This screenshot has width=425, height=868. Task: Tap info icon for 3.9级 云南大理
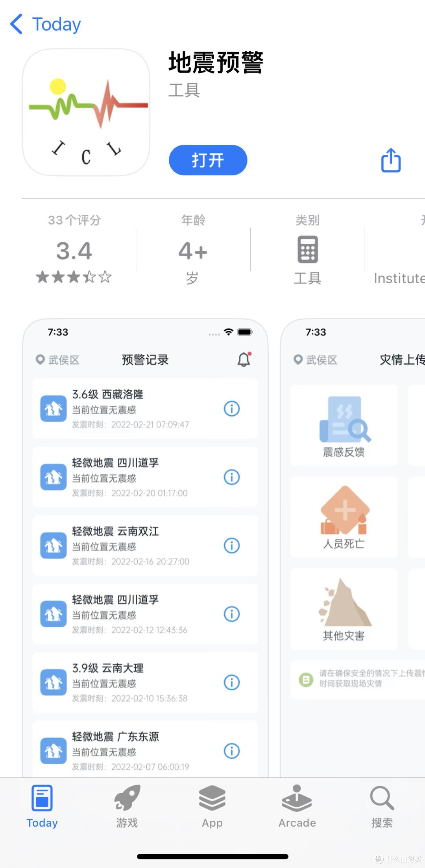pyautogui.click(x=232, y=682)
